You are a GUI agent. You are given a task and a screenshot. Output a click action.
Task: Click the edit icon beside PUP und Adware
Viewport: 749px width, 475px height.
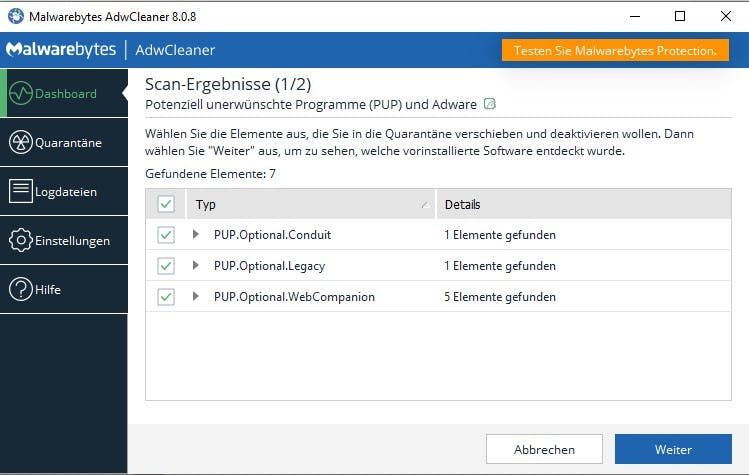pos(490,104)
